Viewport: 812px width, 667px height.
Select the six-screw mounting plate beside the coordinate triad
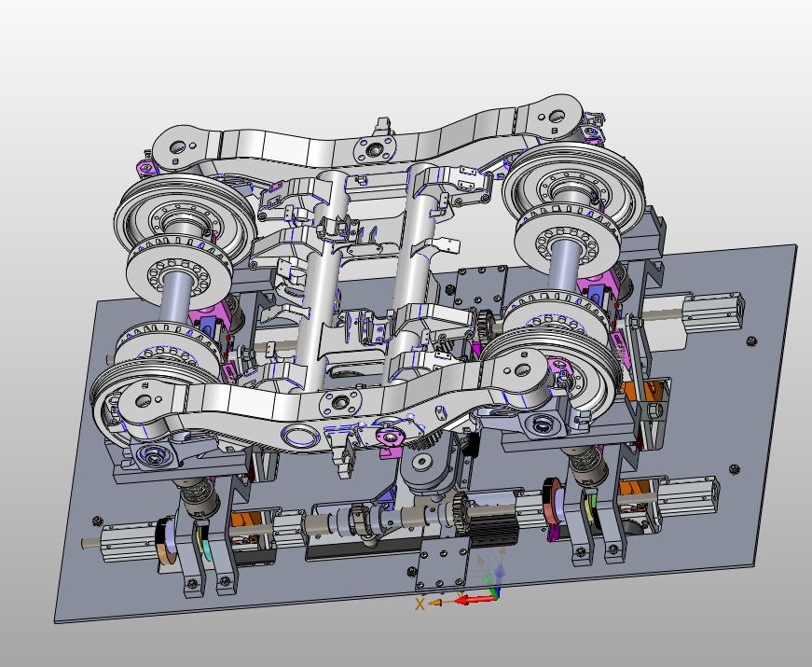(442, 563)
